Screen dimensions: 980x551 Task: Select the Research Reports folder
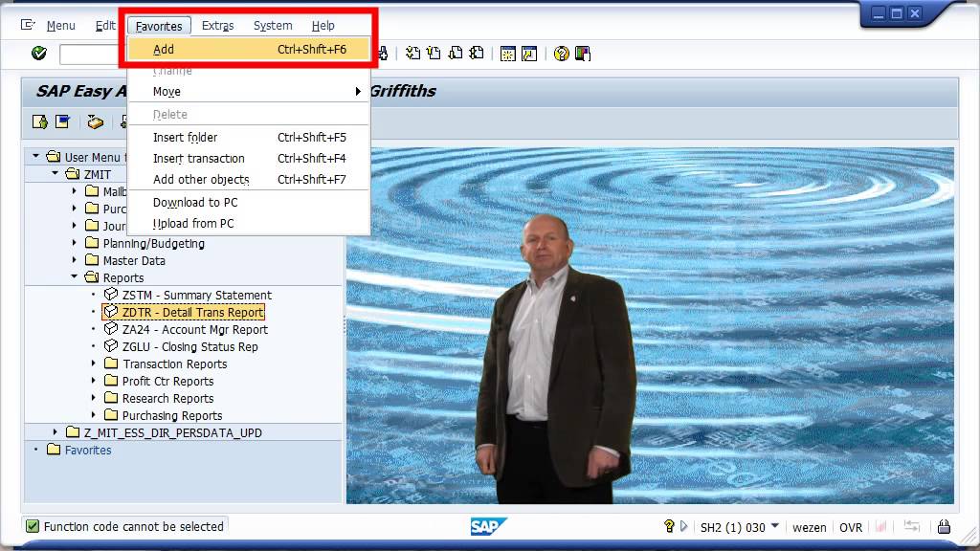pyautogui.click(x=167, y=398)
